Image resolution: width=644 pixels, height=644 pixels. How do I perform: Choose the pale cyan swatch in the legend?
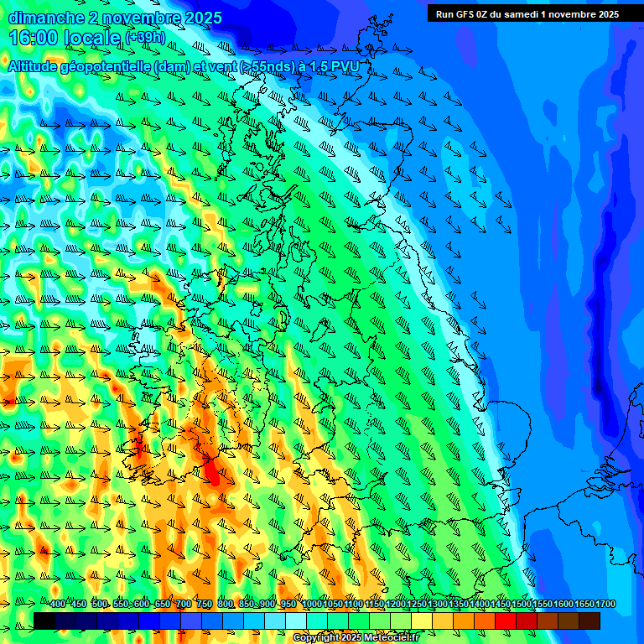(296, 621)
